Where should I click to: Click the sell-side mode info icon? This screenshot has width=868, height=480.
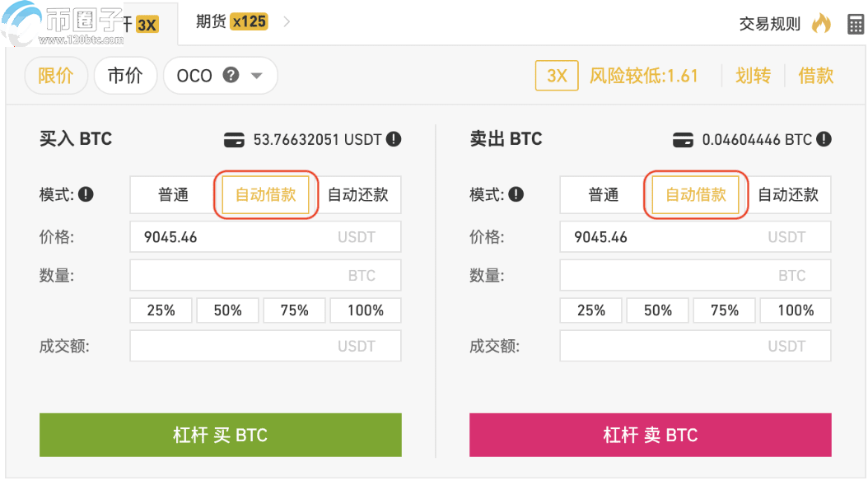[516, 195]
